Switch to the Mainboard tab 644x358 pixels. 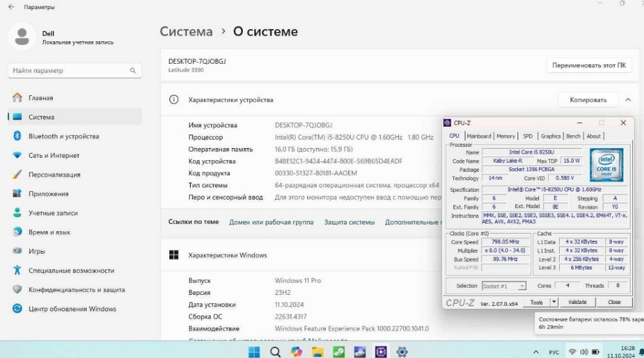pyautogui.click(x=479, y=136)
